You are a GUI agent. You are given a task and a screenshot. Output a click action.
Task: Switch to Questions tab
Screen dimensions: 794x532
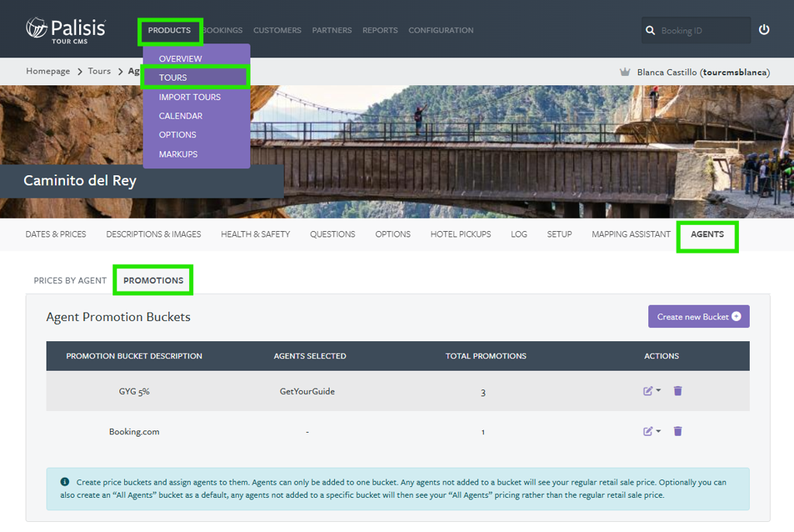[332, 234]
